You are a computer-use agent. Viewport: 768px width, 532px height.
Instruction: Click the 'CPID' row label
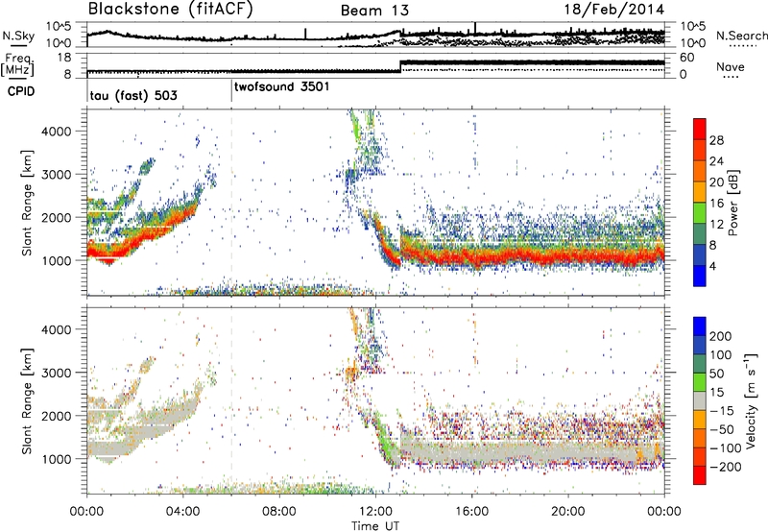click(x=21, y=91)
